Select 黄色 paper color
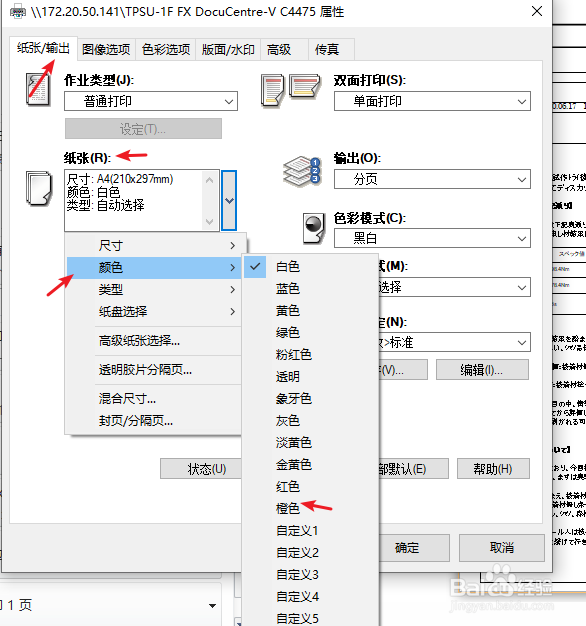This screenshot has height=626, width=586. click(x=311, y=310)
